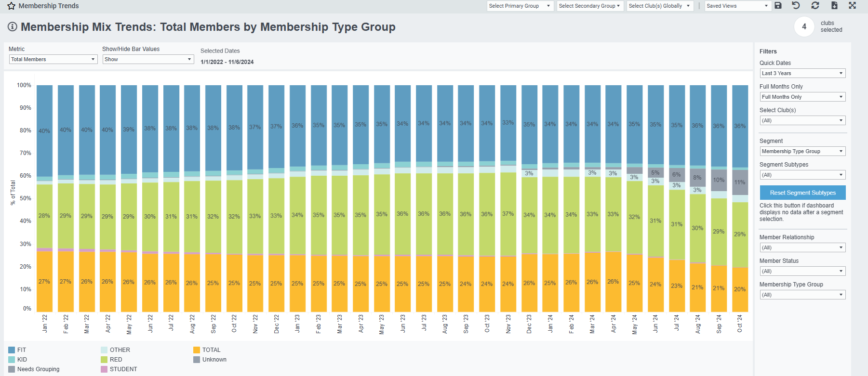
Task: Open the Saved Views menu
Action: click(x=737, y=6)
